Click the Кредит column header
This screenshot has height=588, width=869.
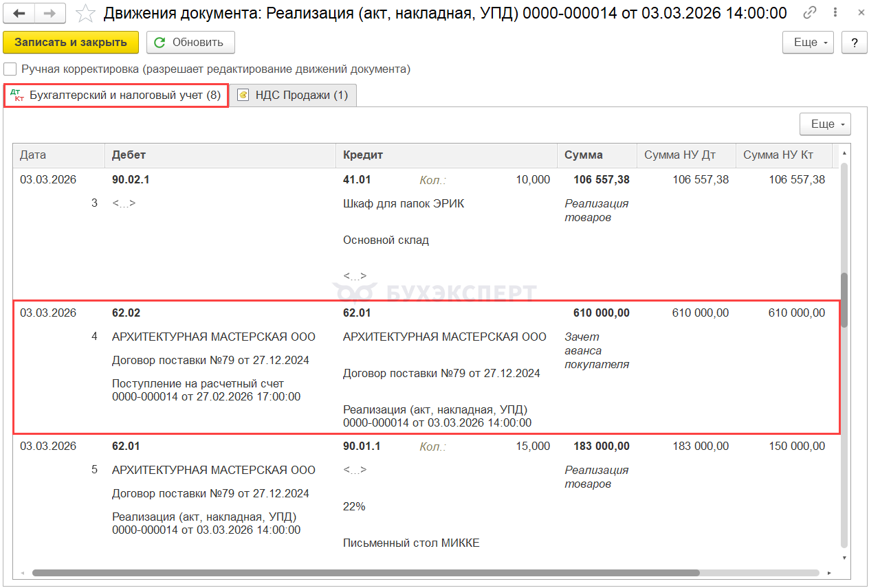446,155
